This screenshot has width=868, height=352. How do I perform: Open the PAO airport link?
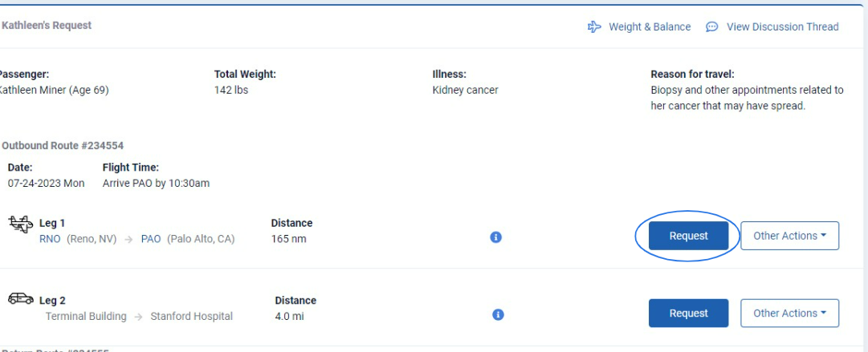151,239
